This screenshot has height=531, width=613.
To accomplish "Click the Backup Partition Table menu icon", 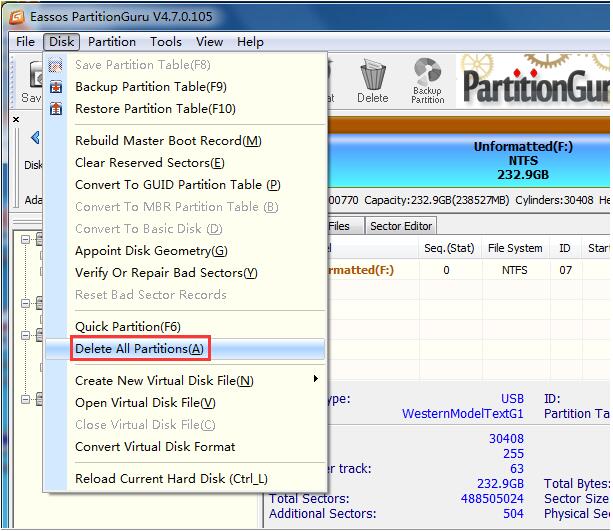I will pyautogui.click(x=56, y=87).
